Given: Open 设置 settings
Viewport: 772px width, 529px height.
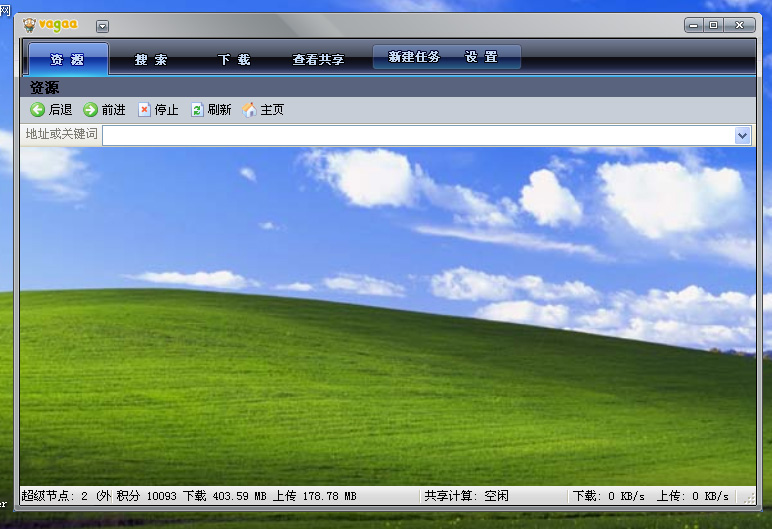Looking at the screenshot, I should [x=482, y=57].
